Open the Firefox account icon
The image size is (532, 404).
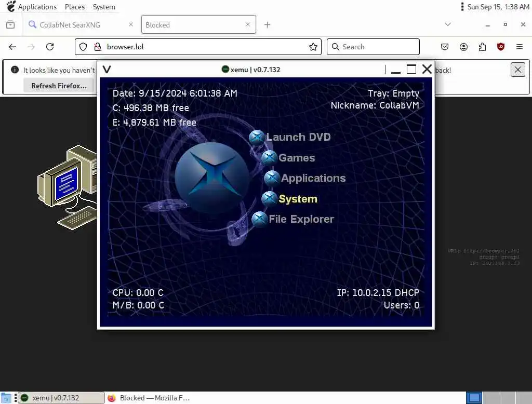click(x=463, y=47)
